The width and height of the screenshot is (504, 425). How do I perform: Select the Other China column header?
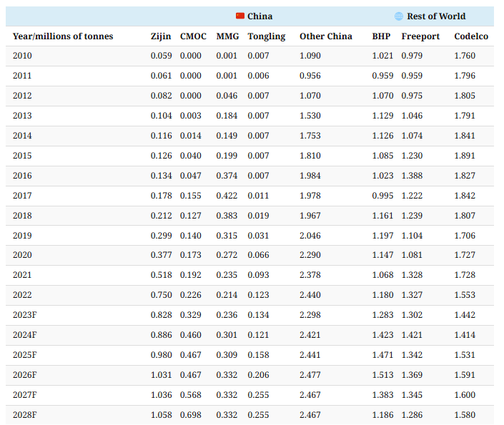(325, 36)
